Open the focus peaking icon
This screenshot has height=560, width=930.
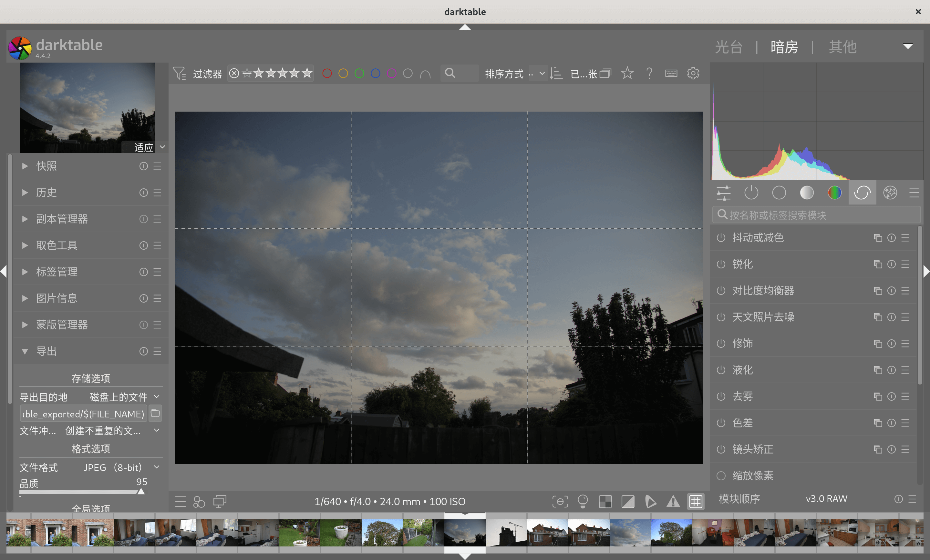560,501
